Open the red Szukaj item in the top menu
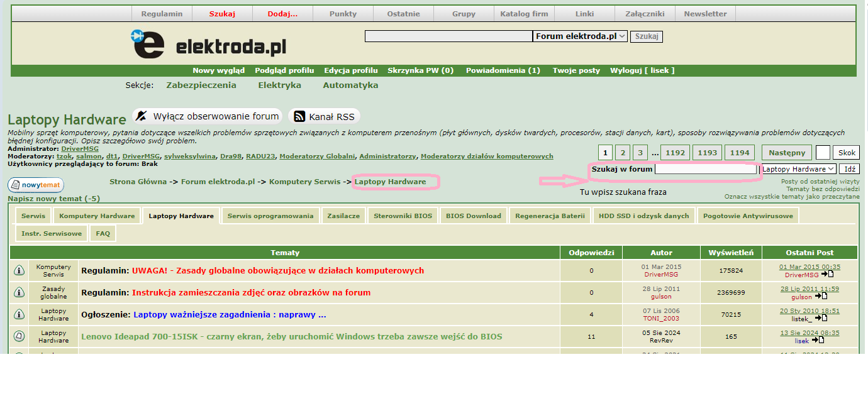868x401 pixels. point(222,14)
